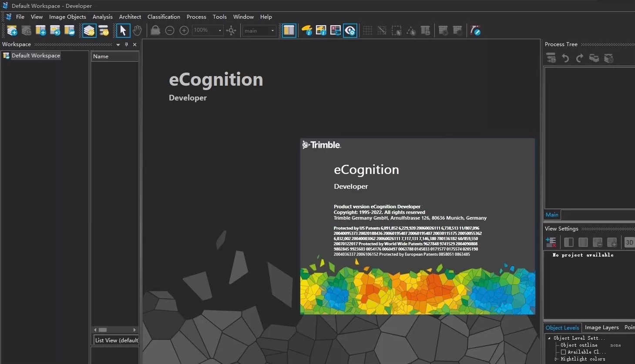This screenshot has width=635, height=364.
Task: Click the eCognition splash screen image
Action: [417, 226]
